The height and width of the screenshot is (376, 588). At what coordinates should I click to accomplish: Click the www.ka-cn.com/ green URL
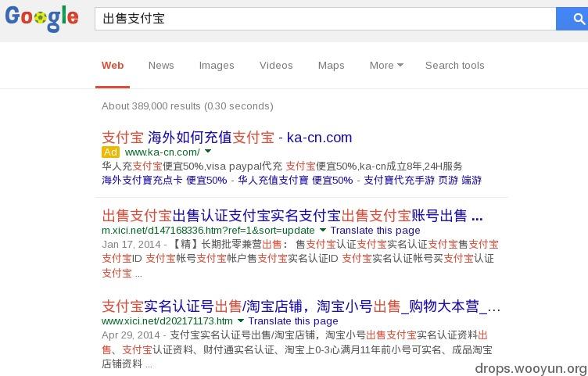pos(163,152)
